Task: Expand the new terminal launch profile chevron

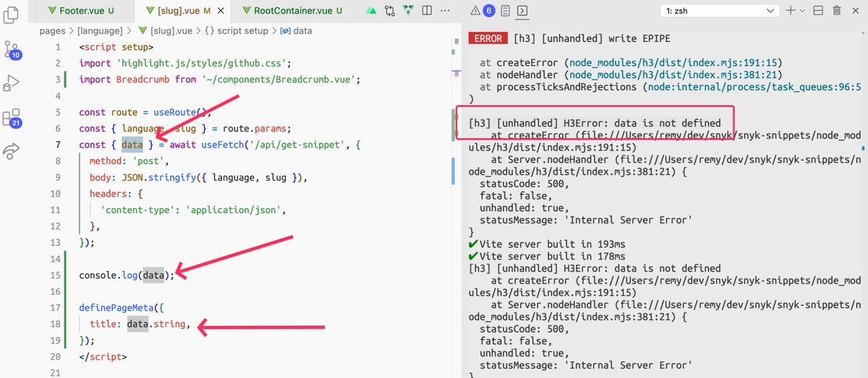Action: (802, 11)
